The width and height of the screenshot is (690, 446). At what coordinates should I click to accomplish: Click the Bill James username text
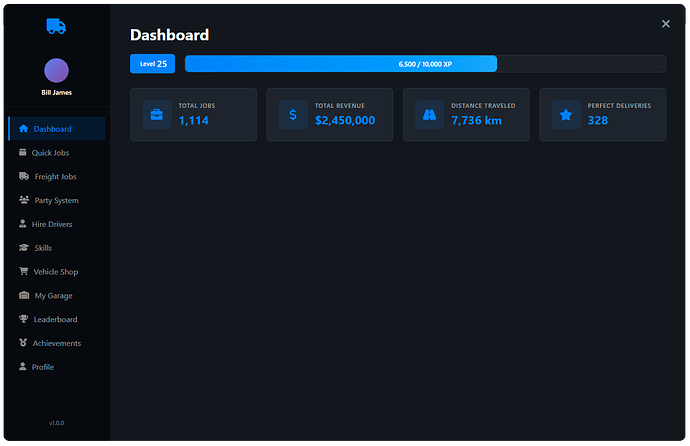(x=56, y=92)
